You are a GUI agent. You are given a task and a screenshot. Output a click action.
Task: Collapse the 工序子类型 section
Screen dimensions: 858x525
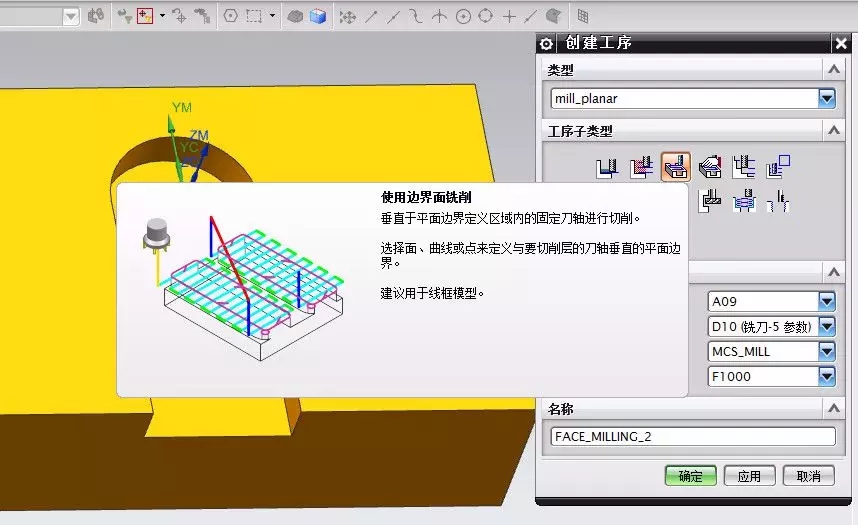coord(834,130)
